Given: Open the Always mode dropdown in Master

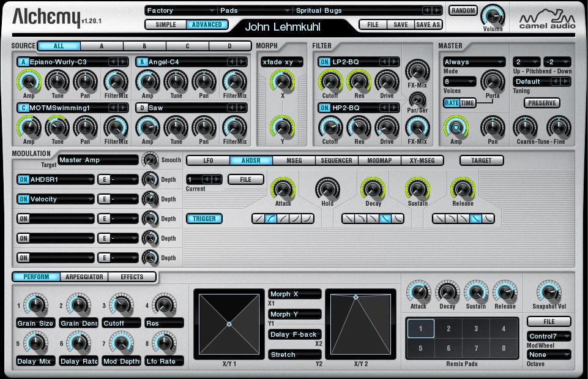Looking at the screenshot, I should (x=474, y=62).
